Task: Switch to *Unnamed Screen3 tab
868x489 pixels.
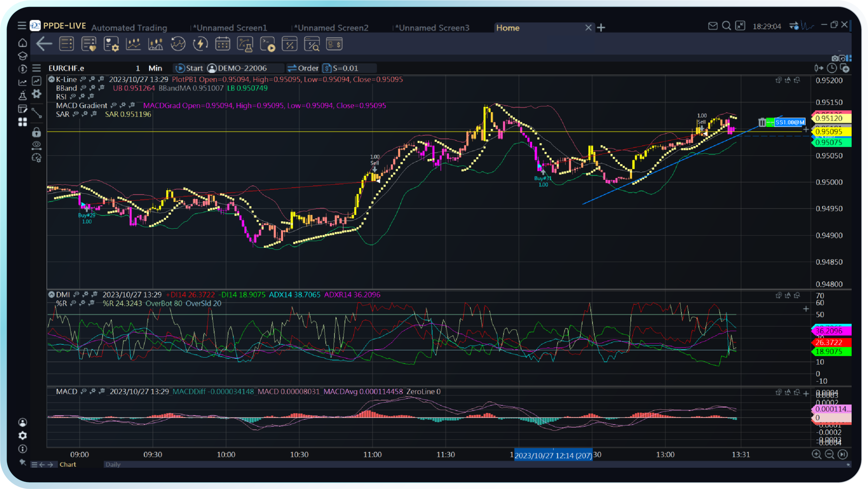Action: (x=432, y=28)
